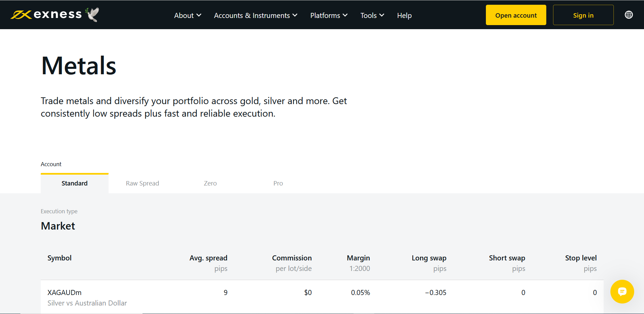Click the Open account button
Viewport: 644px width, 314px height.
tap(516, 15)
